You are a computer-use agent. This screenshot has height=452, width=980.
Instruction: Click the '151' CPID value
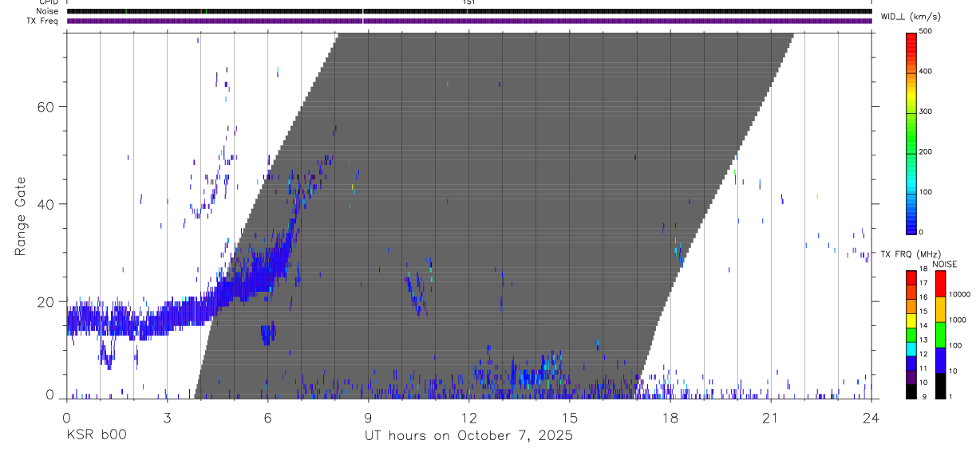469,2
